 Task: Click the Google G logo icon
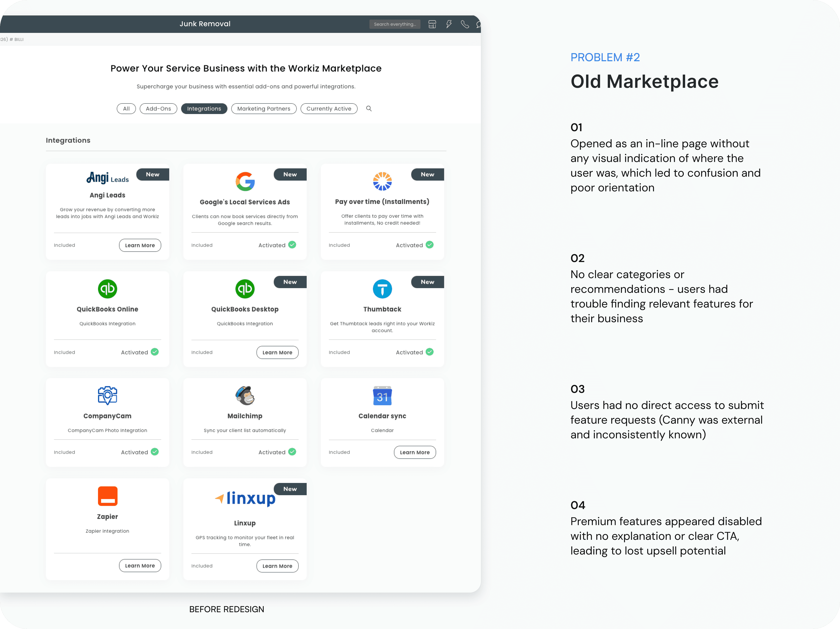(x=245, y=181)
